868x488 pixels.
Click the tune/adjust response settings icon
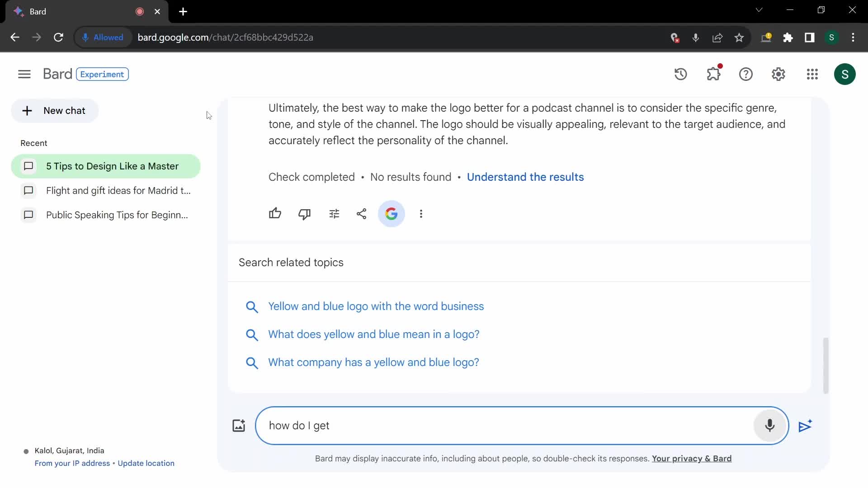click(x=334, y=213)
